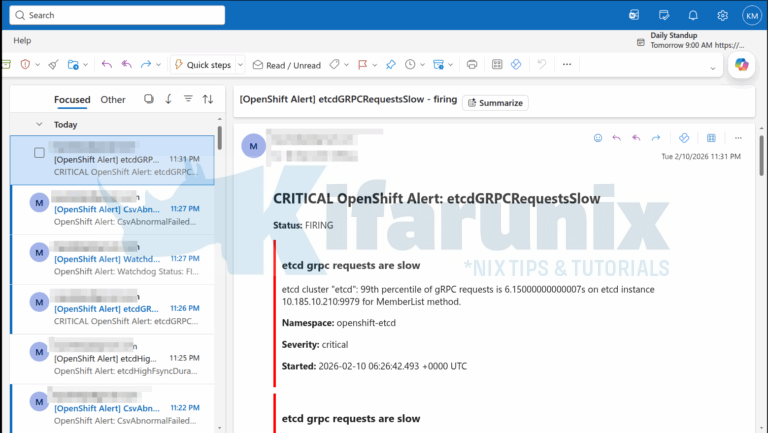Expand the Categorize dropdown arrow
768x433 pixels.
347,65
